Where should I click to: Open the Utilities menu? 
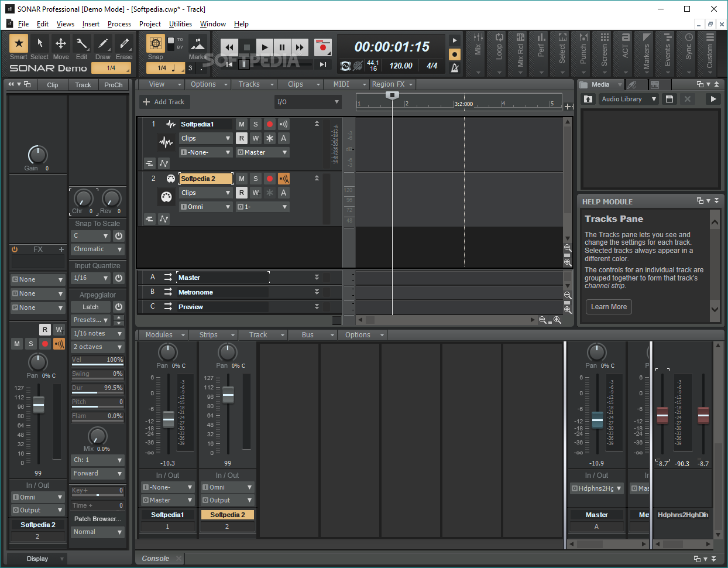(x=180, y=24)
